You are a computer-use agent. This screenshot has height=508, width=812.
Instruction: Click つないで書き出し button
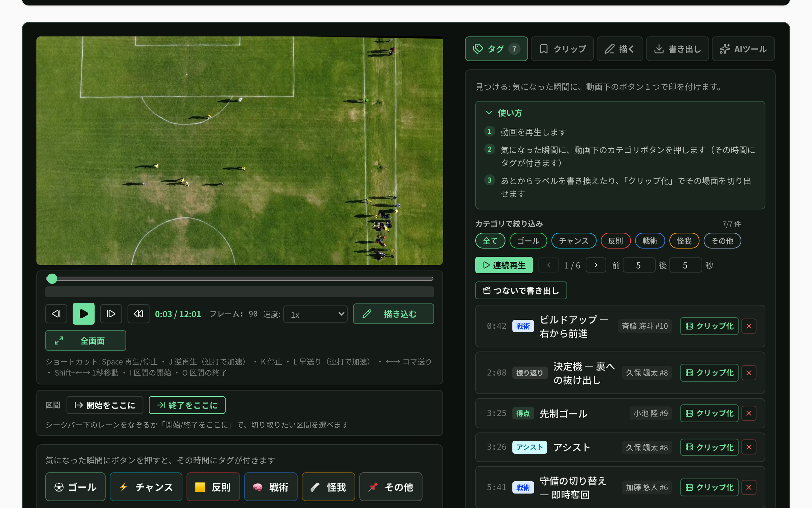pyautogui.click(x=521, y=291)
